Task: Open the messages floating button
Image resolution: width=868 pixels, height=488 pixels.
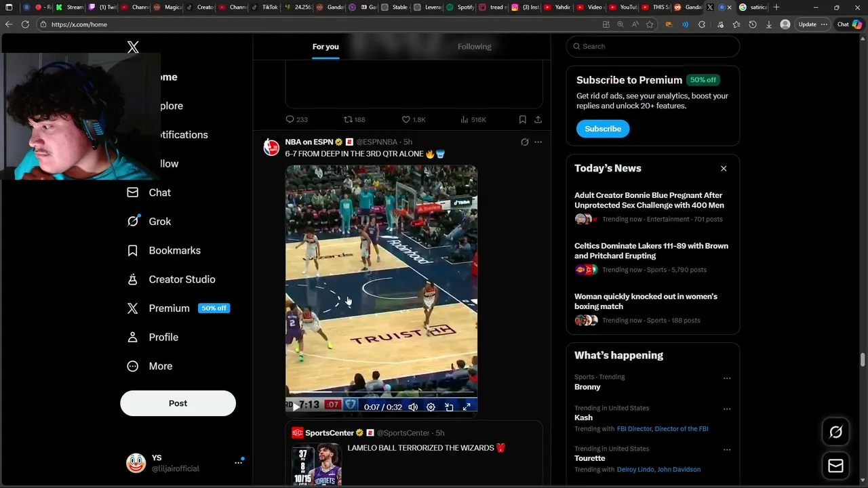Action: point(835,466)
